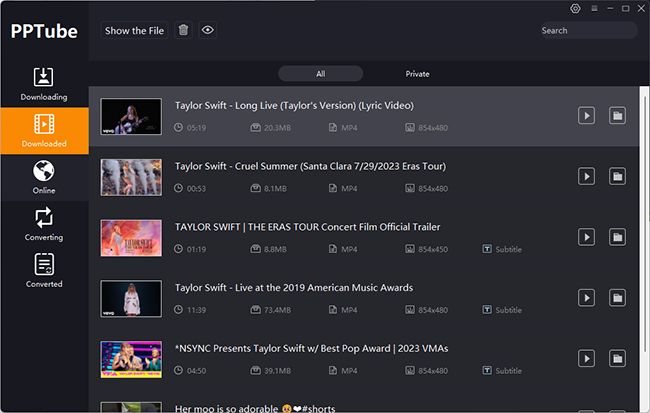650x413 pixels.
Task: Click the Show the File button
Action: click(x=134, y=30)
